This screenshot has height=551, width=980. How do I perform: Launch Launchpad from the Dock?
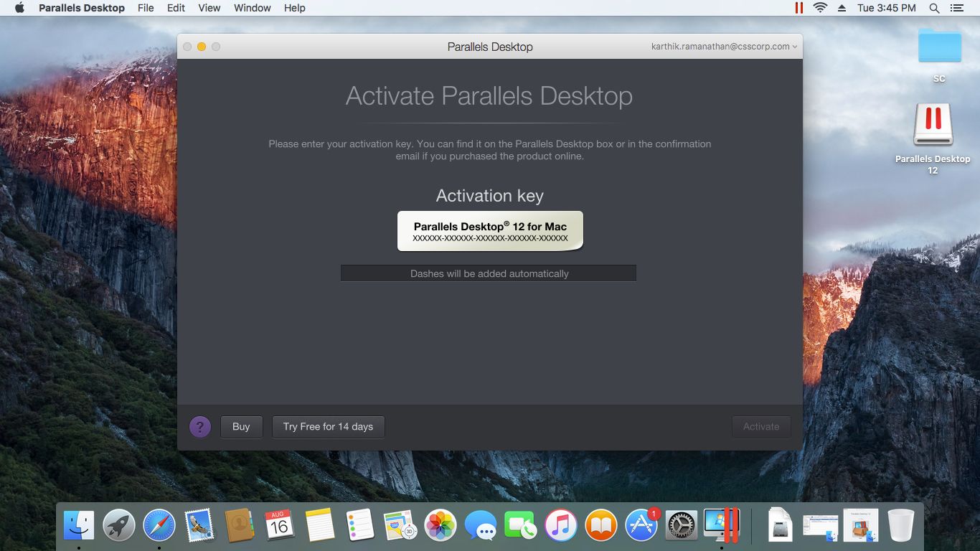point(119,526)
